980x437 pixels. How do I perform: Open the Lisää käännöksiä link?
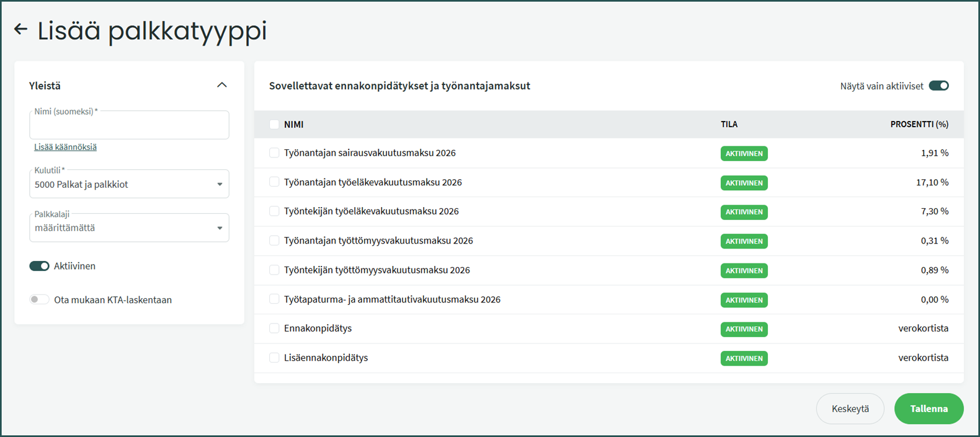click(x=65, y=147)
